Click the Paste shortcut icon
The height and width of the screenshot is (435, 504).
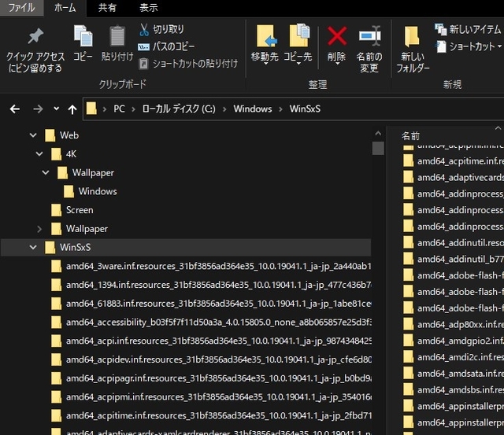click(143, 64)
